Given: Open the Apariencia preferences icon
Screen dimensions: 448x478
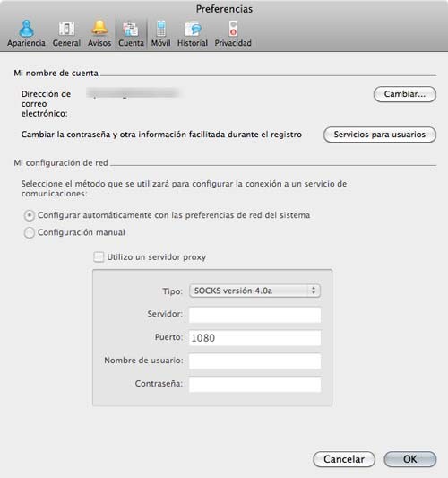Looking at the screenshot, I should point(27,33).
